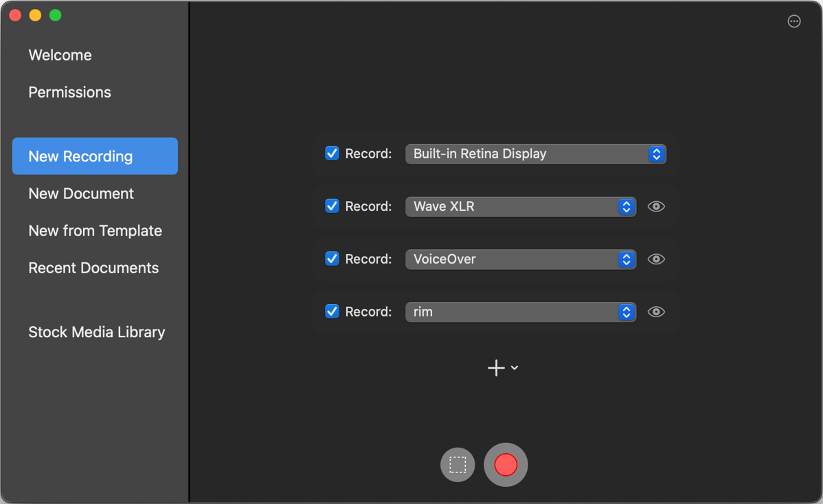
Task: Open the Built-in Retina Display dropdown
Action: (535, 154)
